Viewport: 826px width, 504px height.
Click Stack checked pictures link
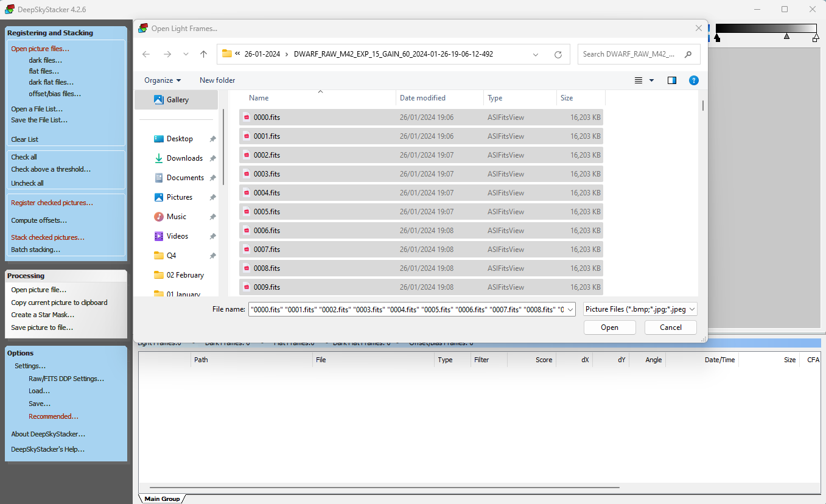(x=48, y=237)
